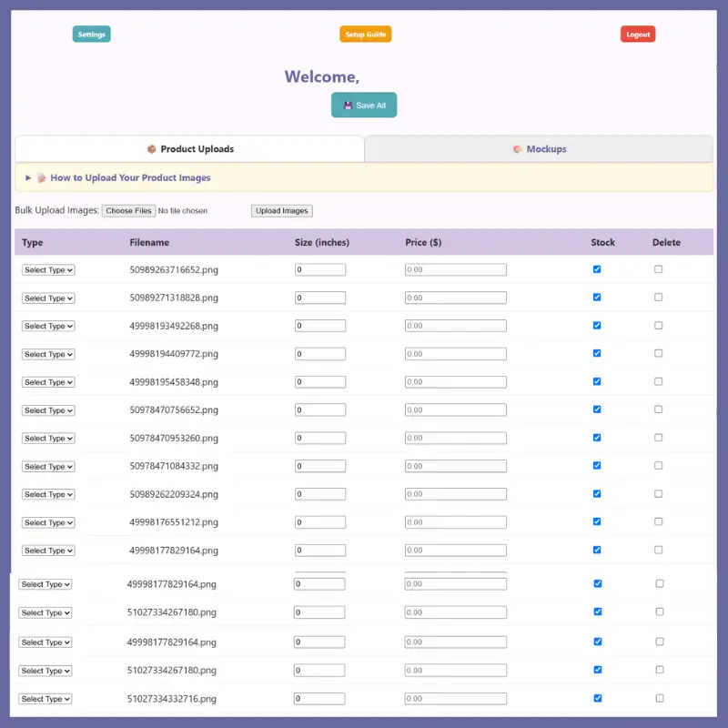Tick Delete checkbox for 51027334332716.png

click(x=659, y=698)
